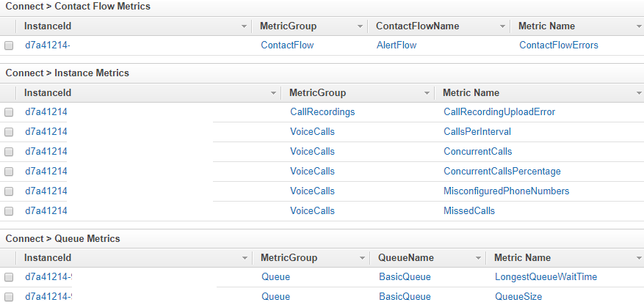Open the ContactFlowName column dropdown arrow
644x305 pixels.
pyautogui.click(x=502, y=26)
